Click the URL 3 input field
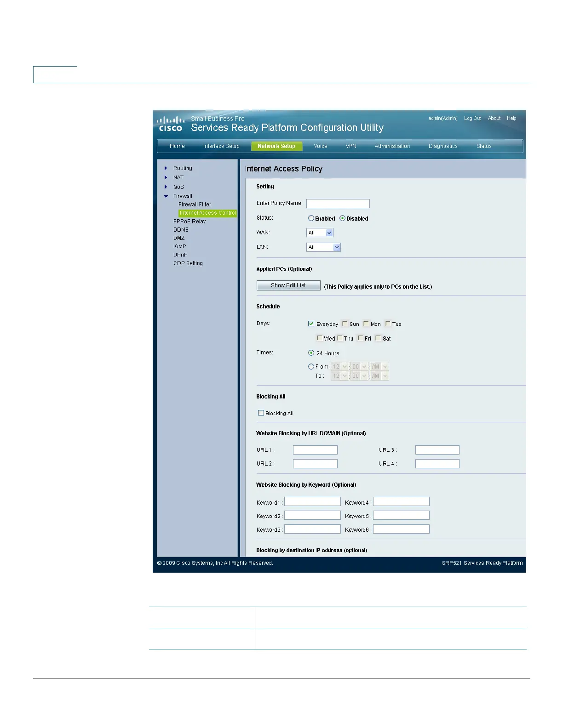Image resolution: width=563 pixels, height=728 pixels. pyautogui.click(x=437, y=450)
